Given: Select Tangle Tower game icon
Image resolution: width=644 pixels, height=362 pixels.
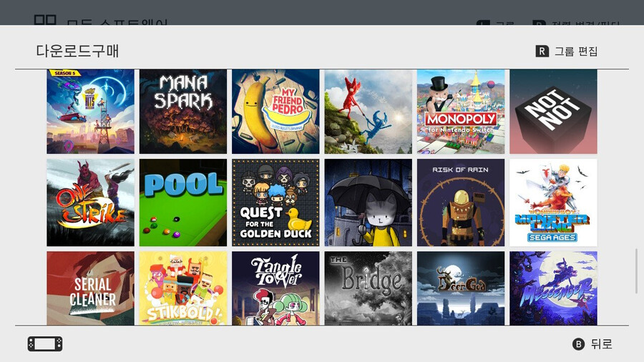Looking at the screenshot, I should coord(275,288).
